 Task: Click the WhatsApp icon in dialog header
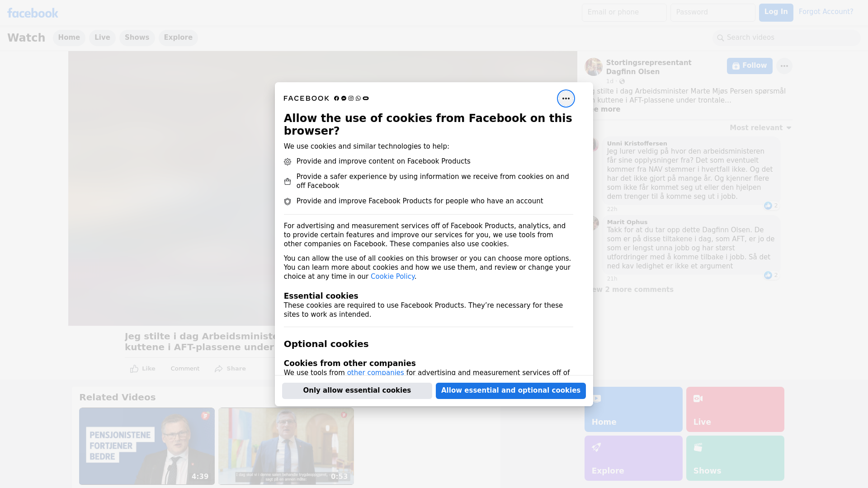tap(358, 99)
